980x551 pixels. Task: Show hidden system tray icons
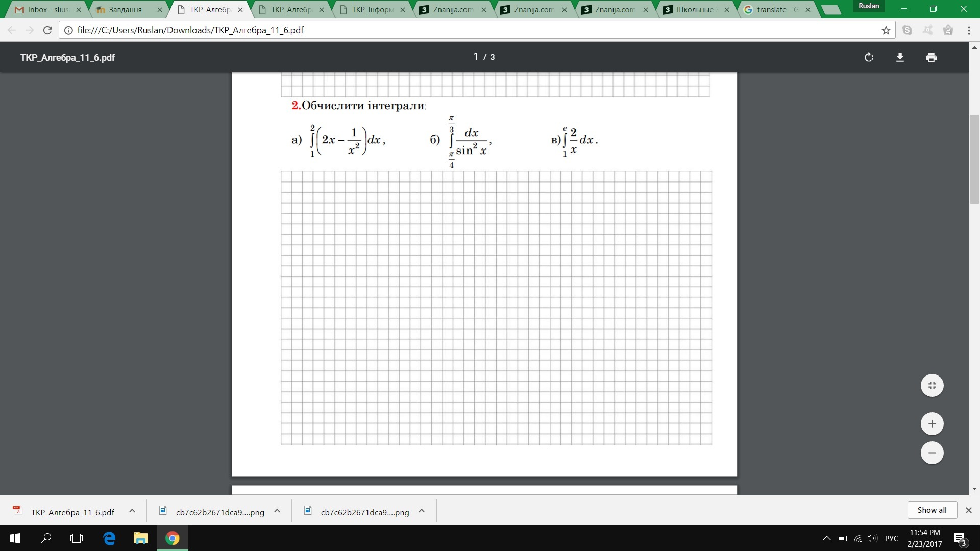826,538
